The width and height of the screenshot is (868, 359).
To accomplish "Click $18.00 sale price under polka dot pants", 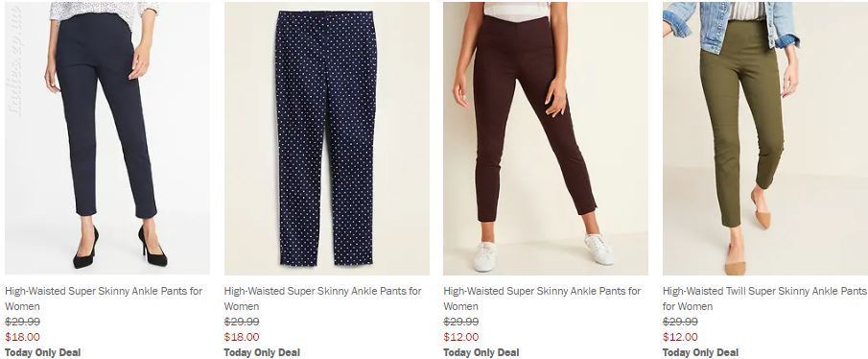I will click(242, 337).
